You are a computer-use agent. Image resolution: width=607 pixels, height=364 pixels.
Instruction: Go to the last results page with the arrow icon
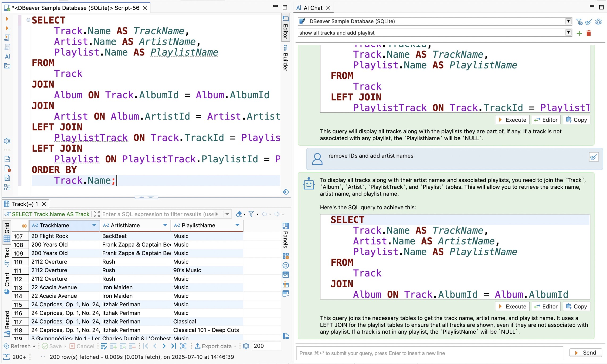[173, 346]
